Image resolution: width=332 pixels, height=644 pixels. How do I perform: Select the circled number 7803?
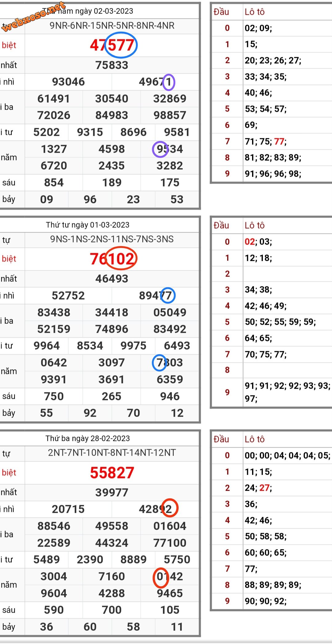pyautogui.click(x=170, y=363)
